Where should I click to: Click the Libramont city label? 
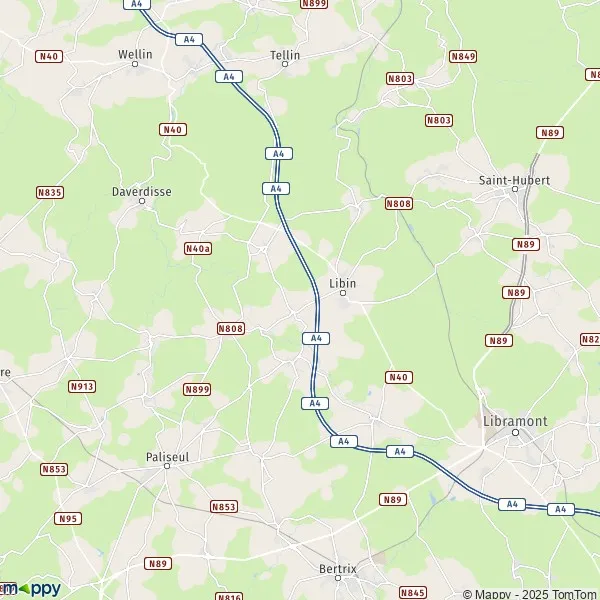click(515, 421)
